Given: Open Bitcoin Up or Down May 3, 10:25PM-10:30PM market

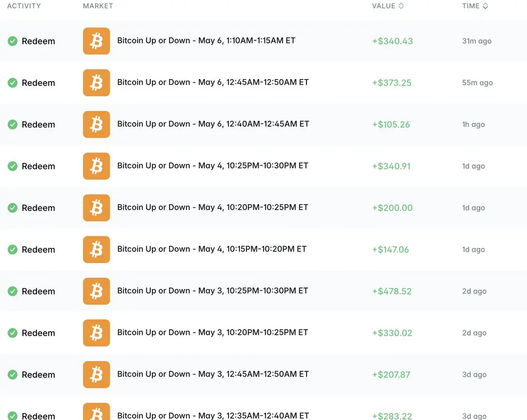Looking at the screenshot, I should coord(213,291).
